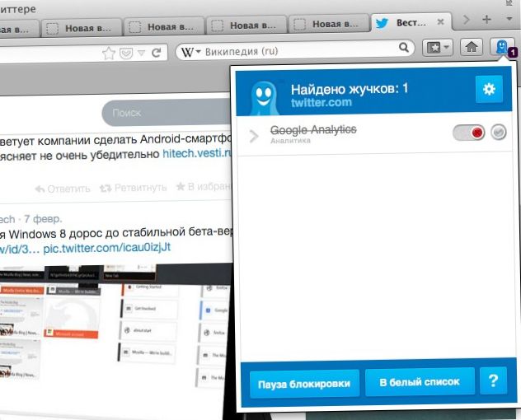The image size is (521, 420).
Task: Click the 'В белый список' button
Action: [420, 382]
